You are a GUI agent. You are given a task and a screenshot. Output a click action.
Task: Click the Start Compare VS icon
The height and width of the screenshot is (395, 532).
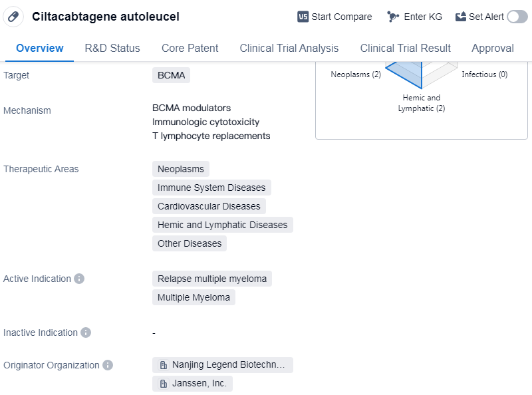click(x=303, y=17)
